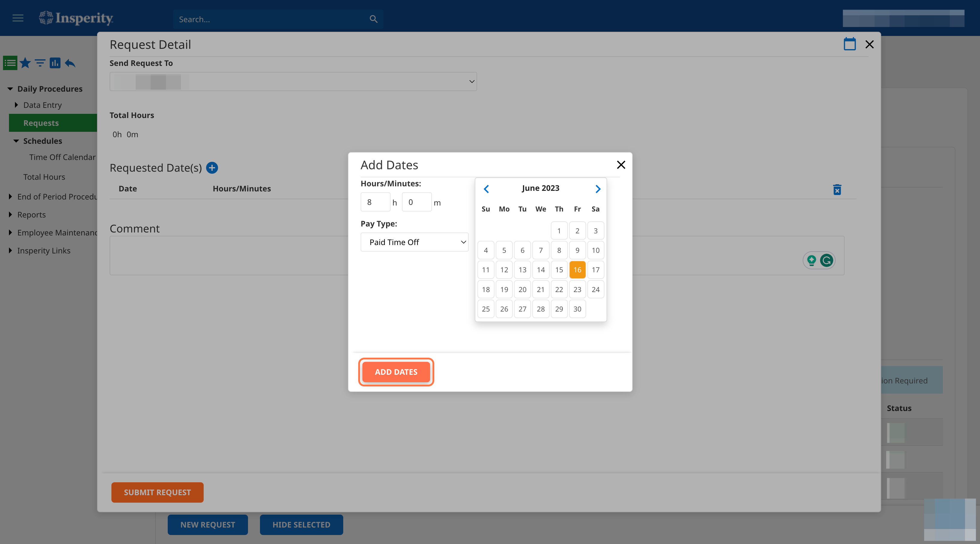Expand the Data Entry item
980x544 pixels.
pos(16,105)
